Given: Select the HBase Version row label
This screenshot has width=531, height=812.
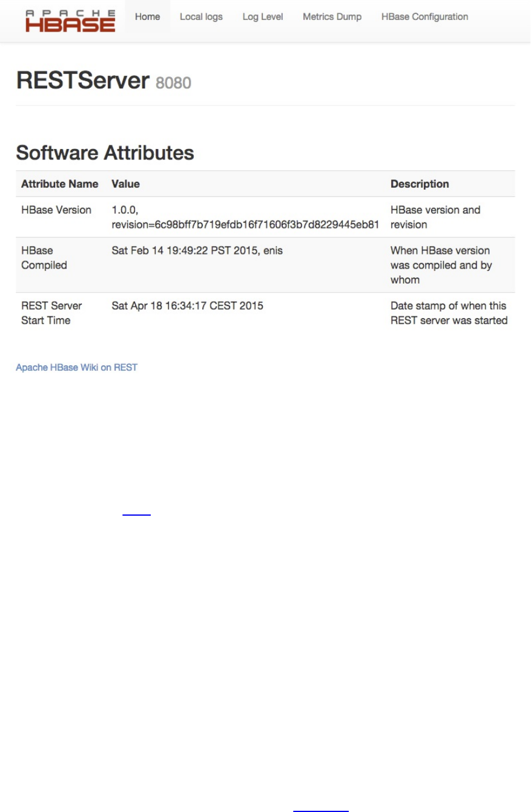Looking at the screenshot, I should [56, 210].
